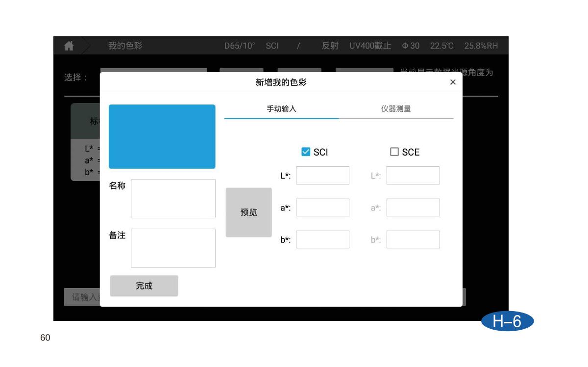Tap the 22.5℃ temperature reading

441,46
